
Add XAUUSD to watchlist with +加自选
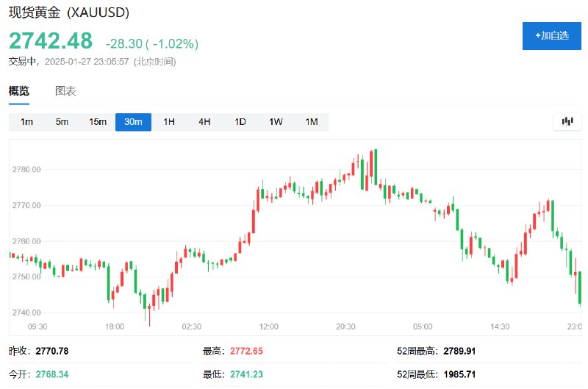tap(552, 35)
